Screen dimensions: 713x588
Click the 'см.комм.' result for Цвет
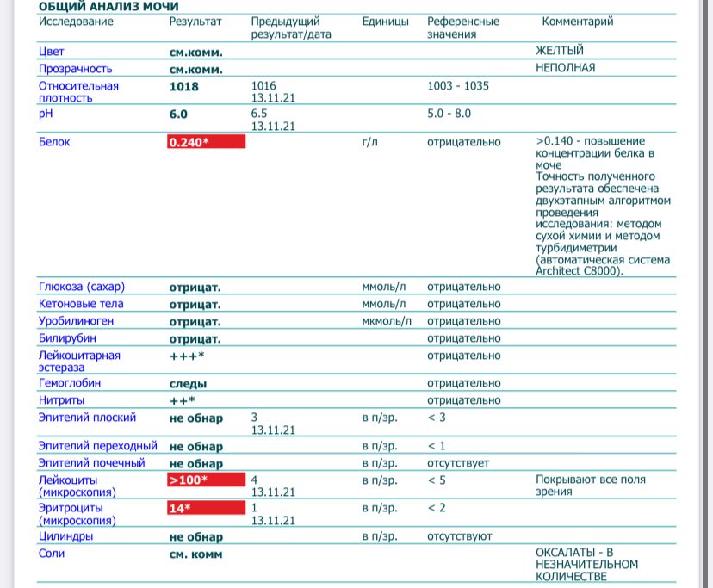[196, 53]
